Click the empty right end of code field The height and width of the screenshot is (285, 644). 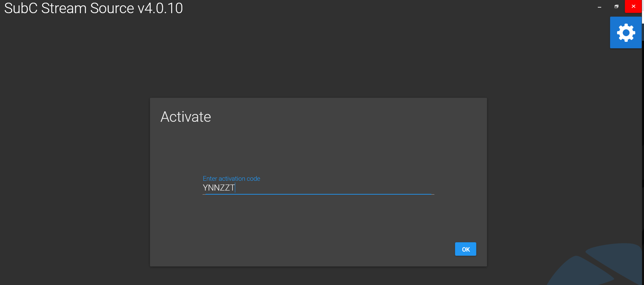404,188
